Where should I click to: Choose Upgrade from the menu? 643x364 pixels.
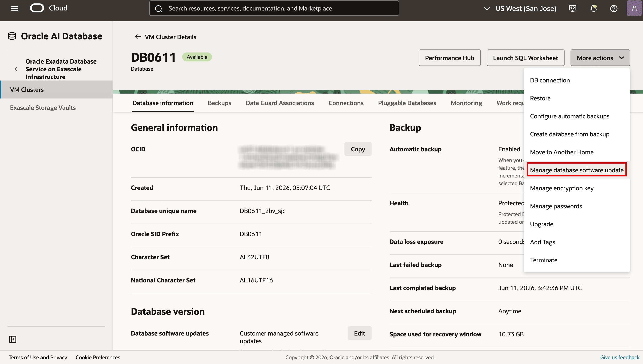pos(577,224)
